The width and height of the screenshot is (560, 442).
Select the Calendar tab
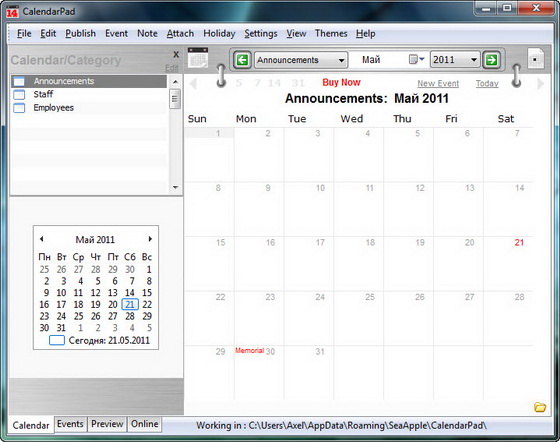point(31,425)
